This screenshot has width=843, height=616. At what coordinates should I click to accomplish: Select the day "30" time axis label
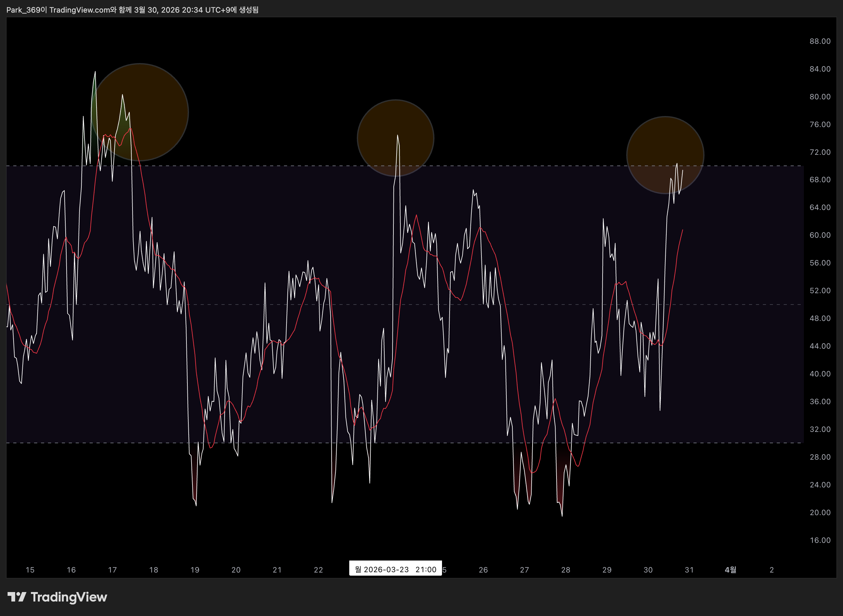click(648, 570)
